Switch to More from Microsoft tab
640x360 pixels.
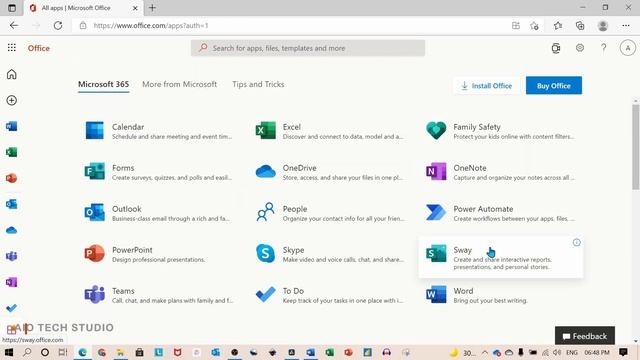[x=180, y=84]
